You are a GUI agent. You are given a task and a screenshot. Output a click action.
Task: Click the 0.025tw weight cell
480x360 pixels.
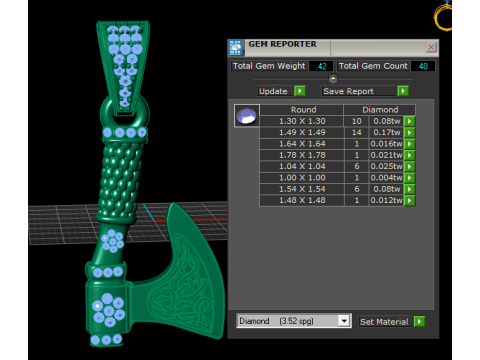386,166
